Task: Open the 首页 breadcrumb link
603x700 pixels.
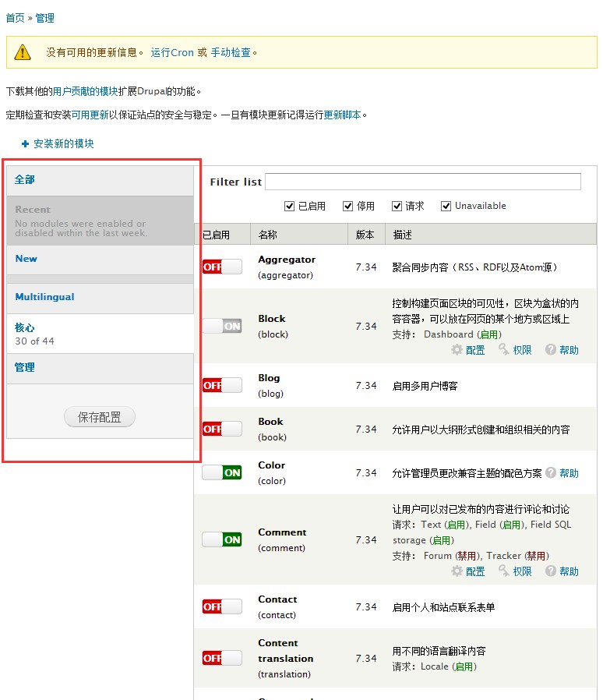Action: (x=15, y=18)
